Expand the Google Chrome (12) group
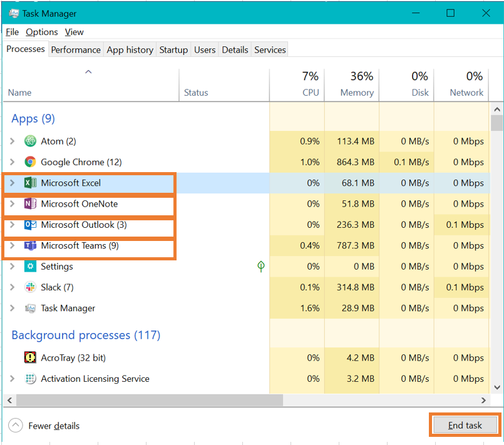 coord(13,162)
